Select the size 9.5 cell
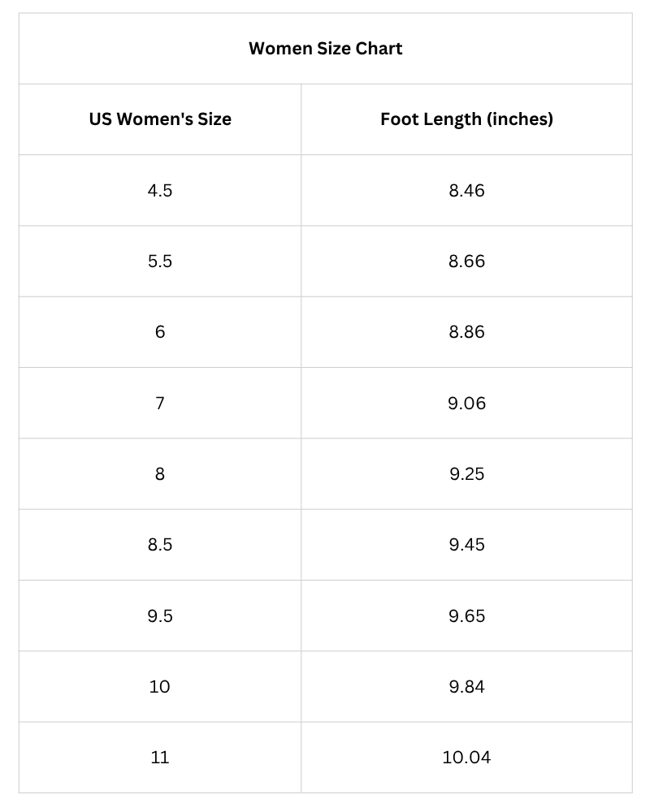The height and width of the screenshot is (812, 650). (160, 616)
